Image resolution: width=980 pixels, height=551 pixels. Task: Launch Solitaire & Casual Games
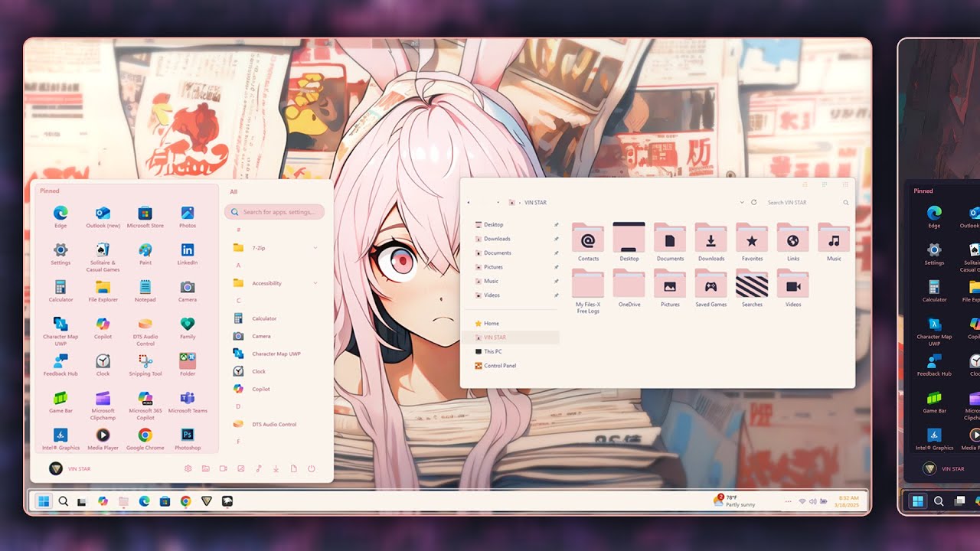pyautogui.click(x=103, y=256)
